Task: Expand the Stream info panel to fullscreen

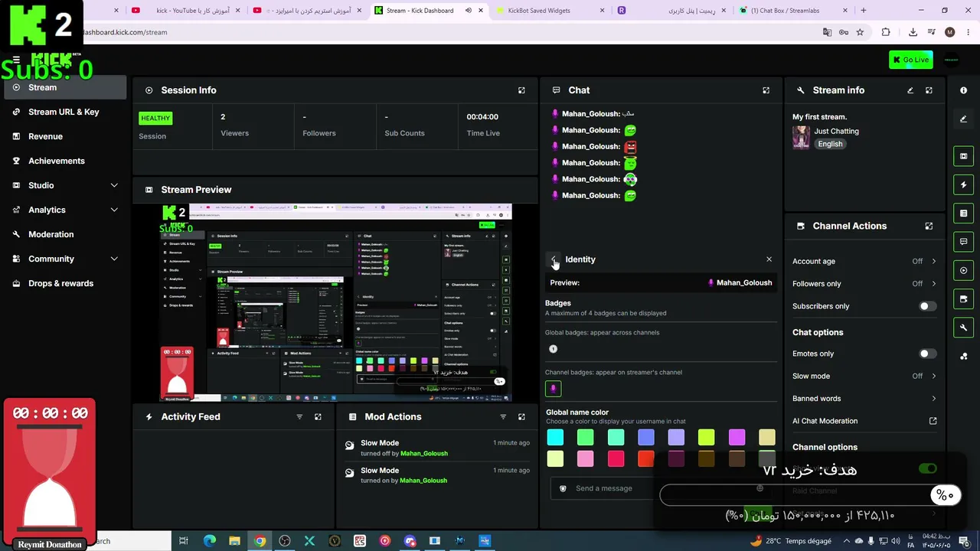Action: click(x=929, y=90)
